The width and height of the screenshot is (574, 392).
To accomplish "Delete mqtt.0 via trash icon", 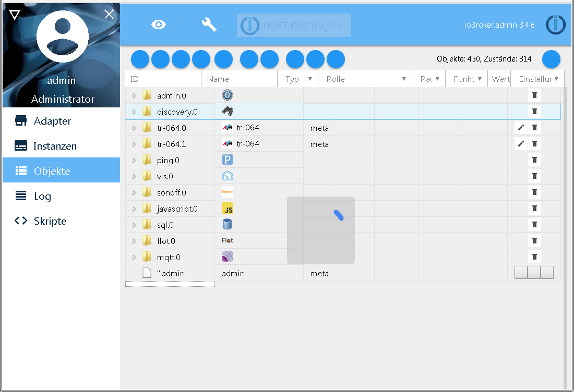I will tap(534, 256).
